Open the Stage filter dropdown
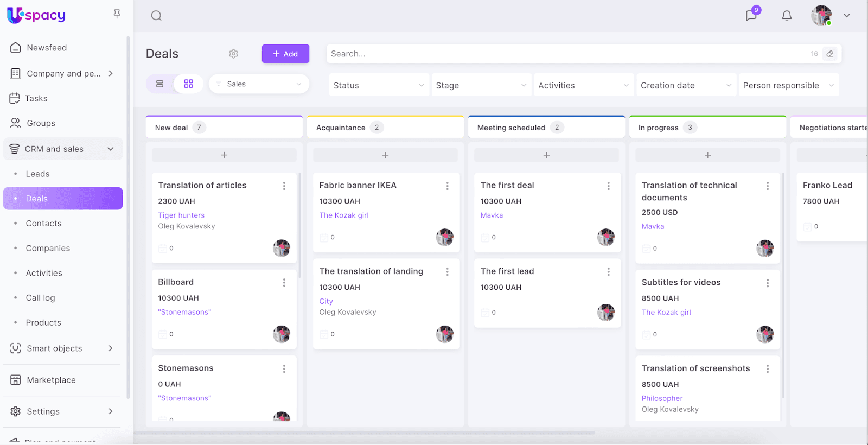 [481, 85]
